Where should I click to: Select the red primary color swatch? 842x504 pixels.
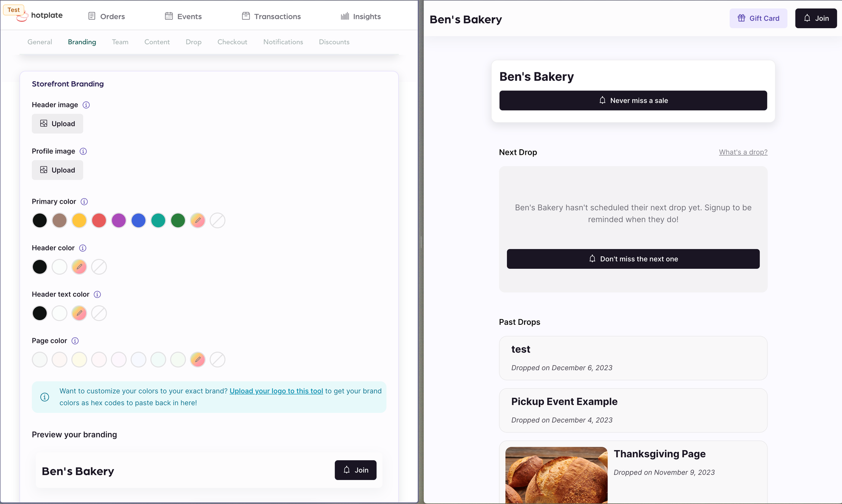point(99,220)
